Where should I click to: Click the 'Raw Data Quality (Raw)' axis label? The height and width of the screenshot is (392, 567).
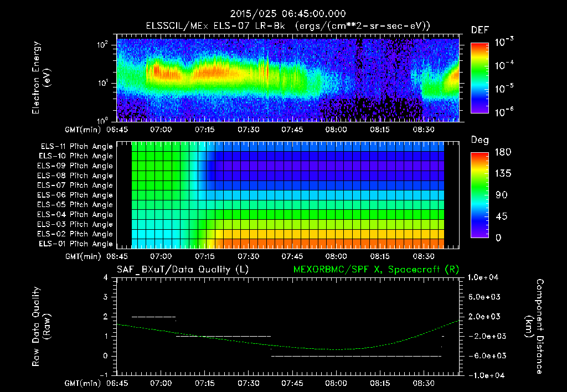click(41, 327)
